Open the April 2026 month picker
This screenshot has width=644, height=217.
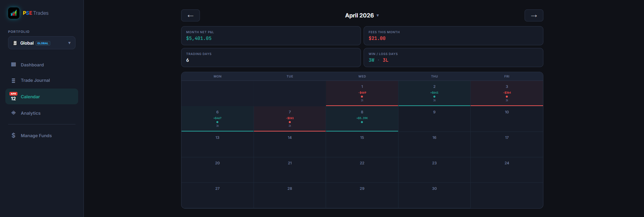(x=362, y=15)
